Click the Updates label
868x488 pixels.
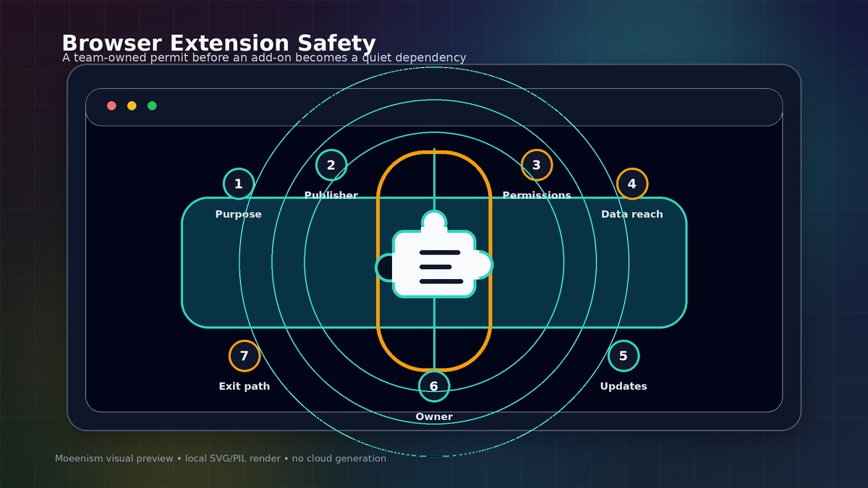pyautogui.click(x=624, y=387)
